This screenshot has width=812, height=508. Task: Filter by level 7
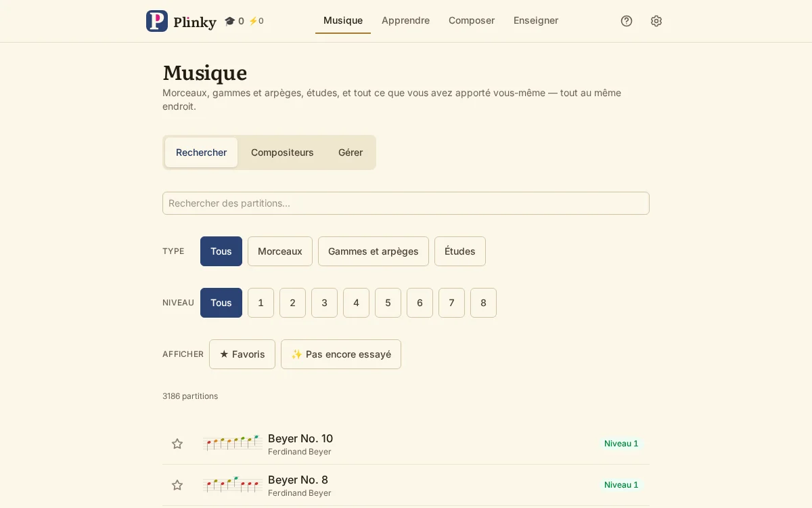coord(451,303)
